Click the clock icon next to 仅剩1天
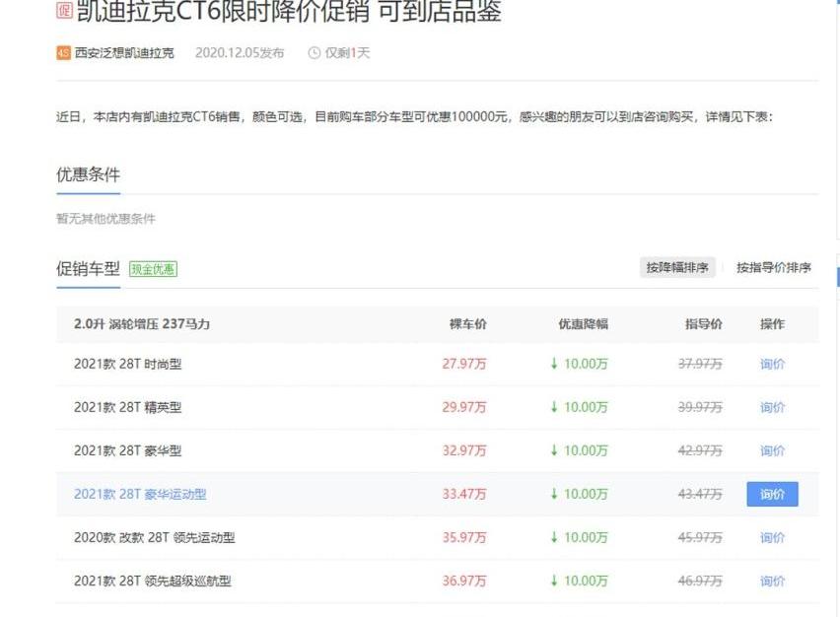Screen dimensions: 840x617 click(314, 52)
